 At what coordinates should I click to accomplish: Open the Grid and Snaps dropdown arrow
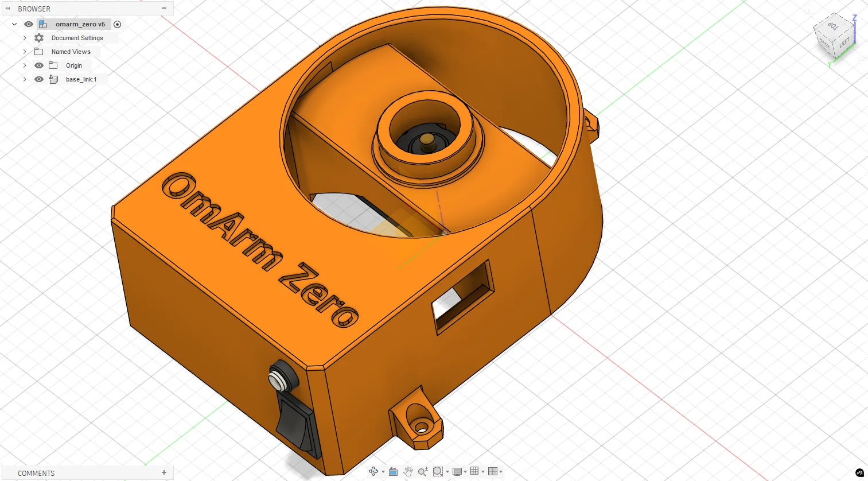[x=483, y=472]
